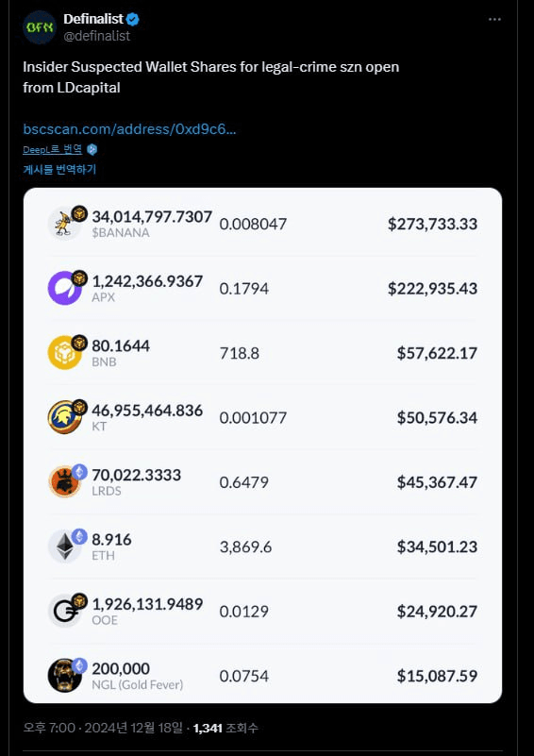Click the @definalist handle
The image size is (534, 756).
pyautogui.click(x=97, y=36)
